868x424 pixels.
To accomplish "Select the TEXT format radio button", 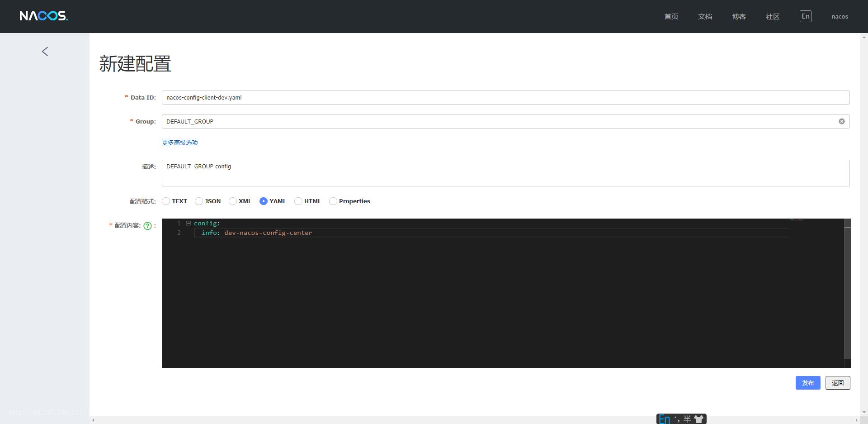I will [166, 201].
